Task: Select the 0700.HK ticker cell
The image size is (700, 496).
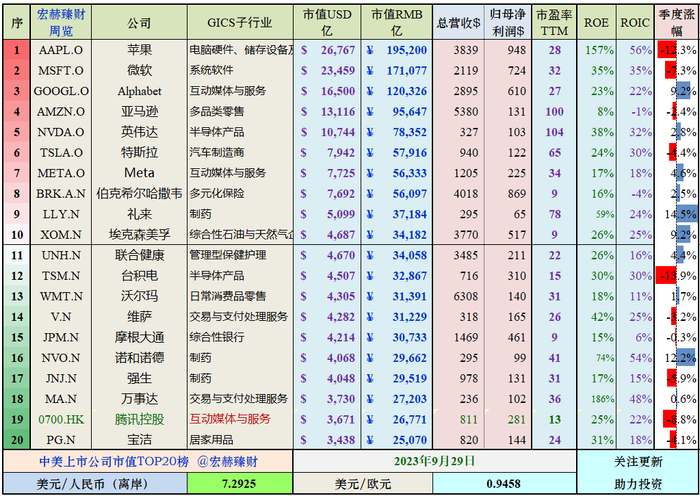Action: click(61, 420)
